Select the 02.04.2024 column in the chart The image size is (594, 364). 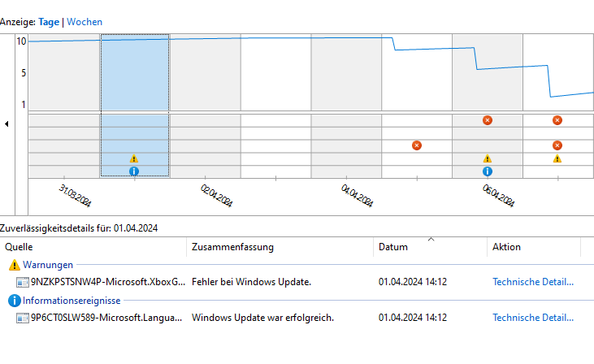[205, 106]
